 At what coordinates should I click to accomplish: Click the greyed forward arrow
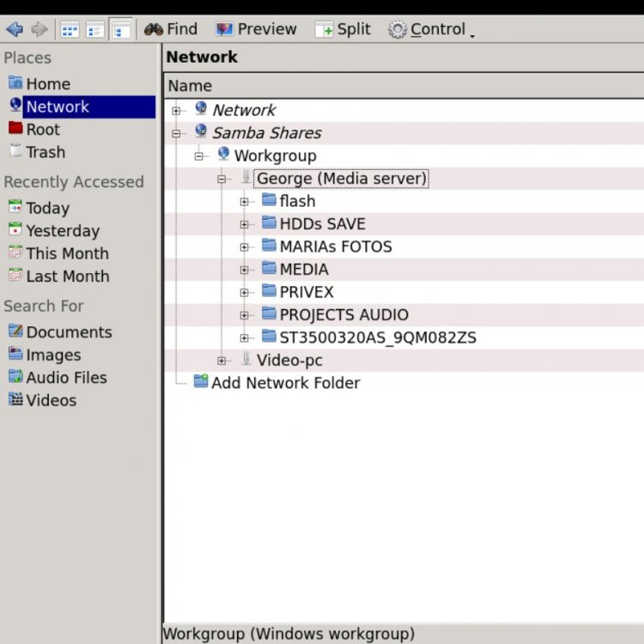click(x=39, y=29)
